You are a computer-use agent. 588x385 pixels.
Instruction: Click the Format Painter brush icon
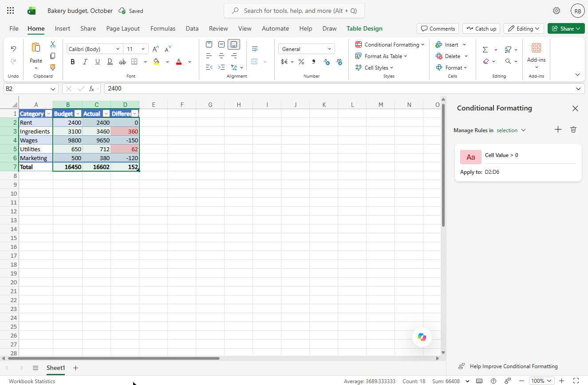[53, 67]
